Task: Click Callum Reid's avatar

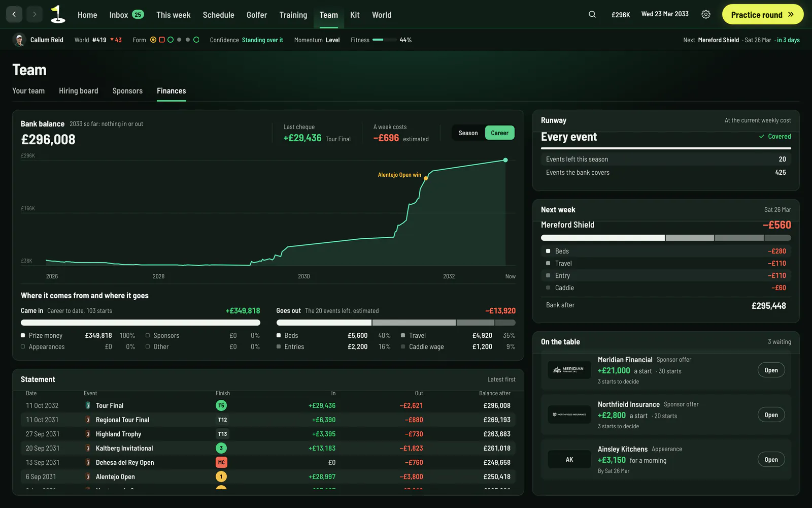Action: (19, 40)
